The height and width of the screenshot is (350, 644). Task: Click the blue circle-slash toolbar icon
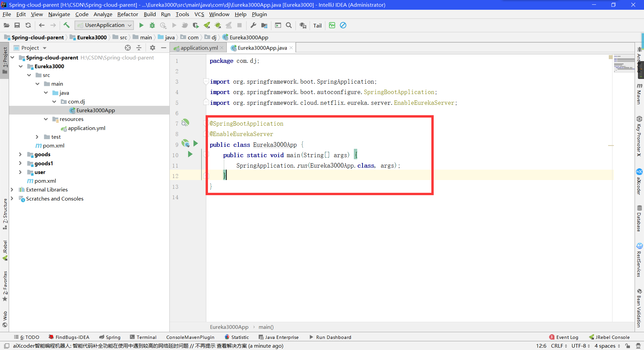pyautogui.click(x=343, y=25)
